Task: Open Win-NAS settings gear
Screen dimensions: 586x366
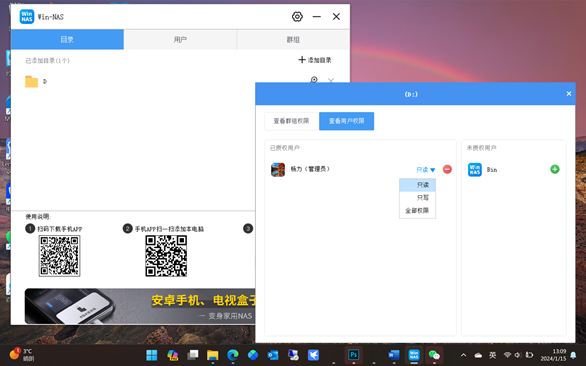Action: [297, 16]
